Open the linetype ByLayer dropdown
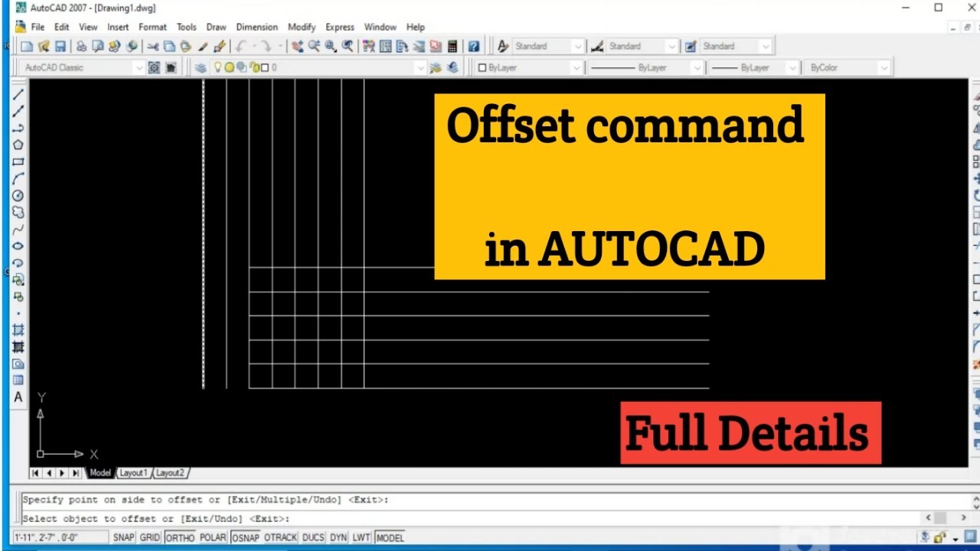This screenshot has width=980, height=551. tap(697, 67)
